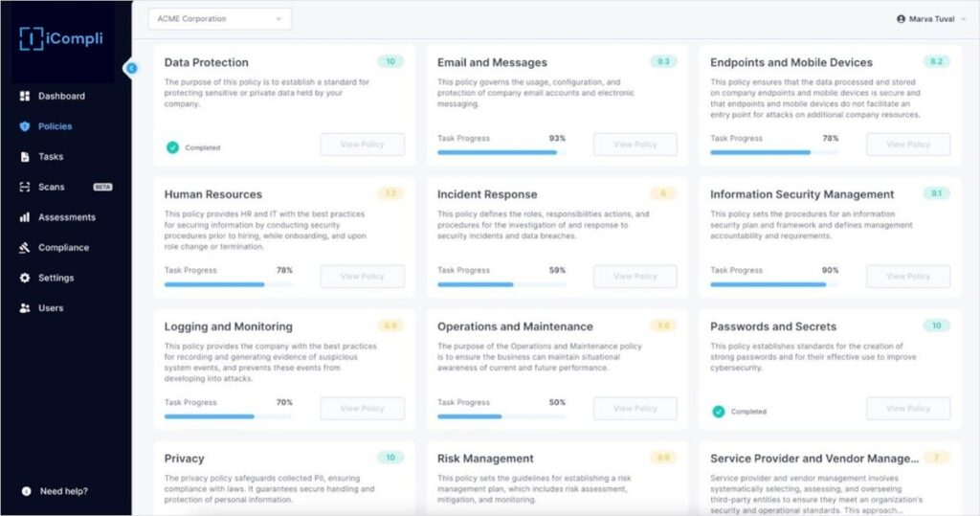Click the Settings gear icon
Viewport: 980px width, 516px height.
pyautogui.click(x=25, y=279)
